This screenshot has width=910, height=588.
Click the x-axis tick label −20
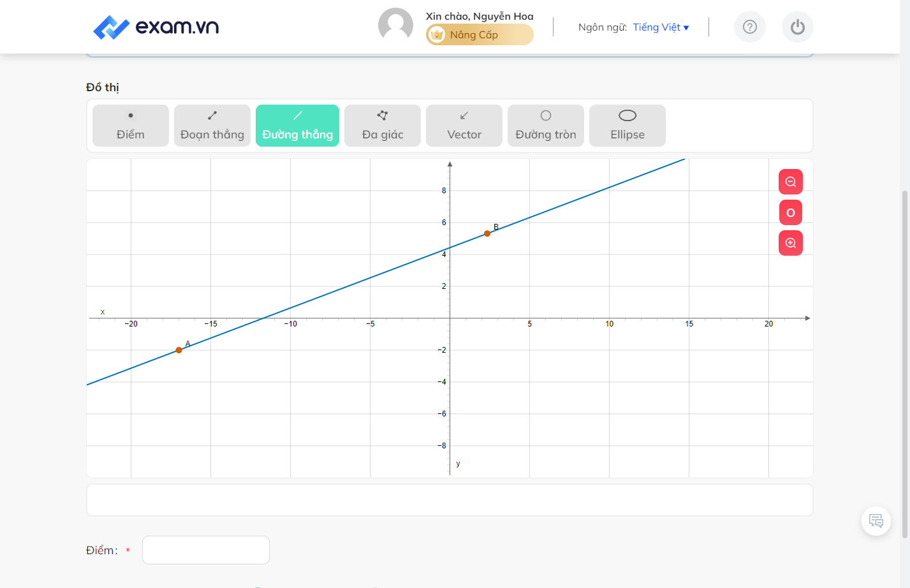pos(131,324)
